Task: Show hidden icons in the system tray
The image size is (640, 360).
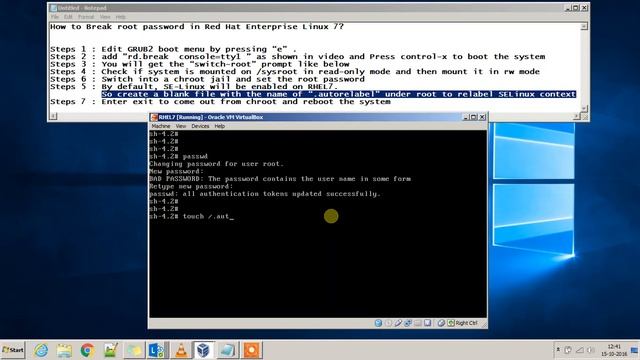Action: [558, 350]
